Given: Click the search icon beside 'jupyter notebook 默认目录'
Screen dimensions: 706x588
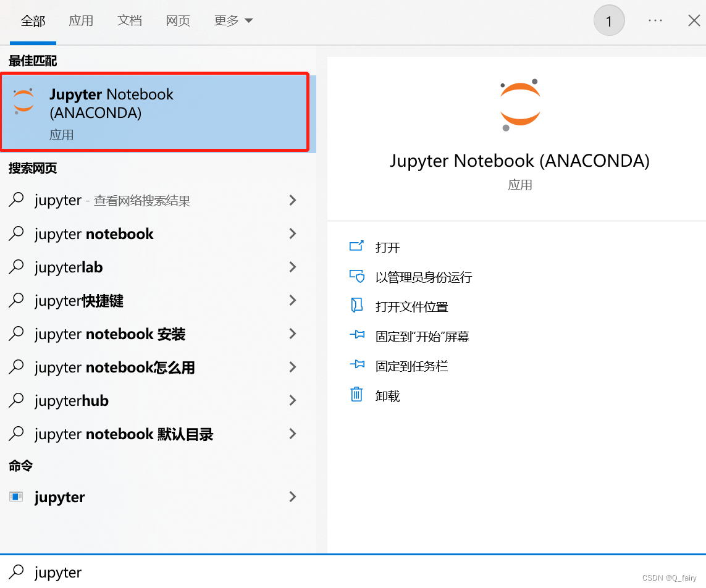Looking at the screenshot, I should [16, 433].
